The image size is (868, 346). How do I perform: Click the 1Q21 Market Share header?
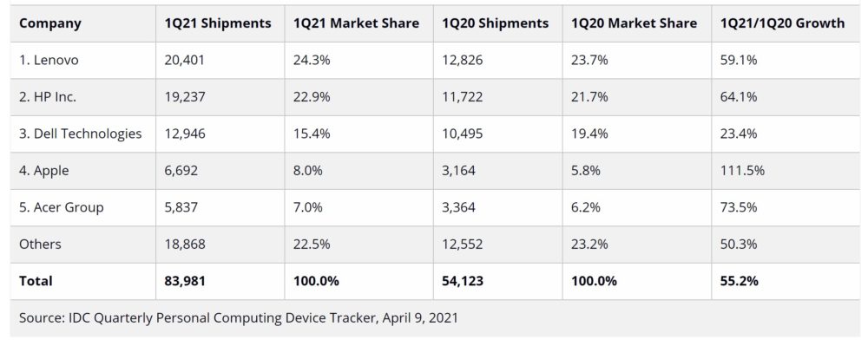(357, 23)
